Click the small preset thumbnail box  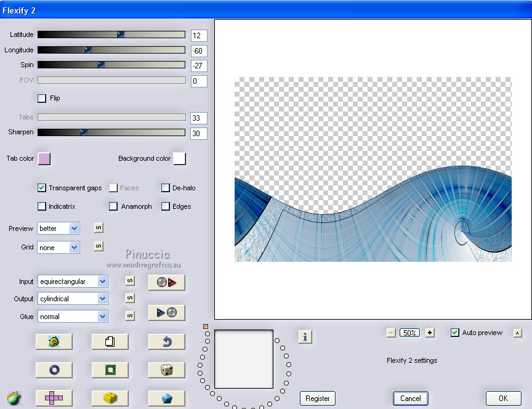(244, 359)
